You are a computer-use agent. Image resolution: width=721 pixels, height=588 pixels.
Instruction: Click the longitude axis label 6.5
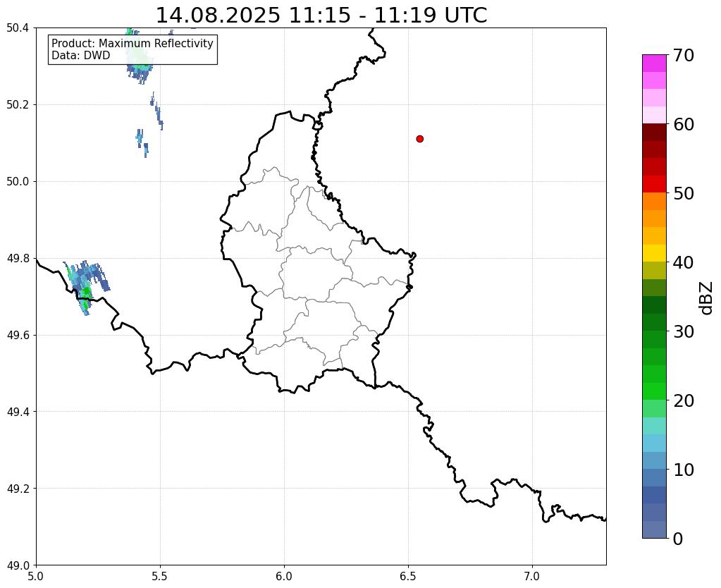click(x=408, y=576)
